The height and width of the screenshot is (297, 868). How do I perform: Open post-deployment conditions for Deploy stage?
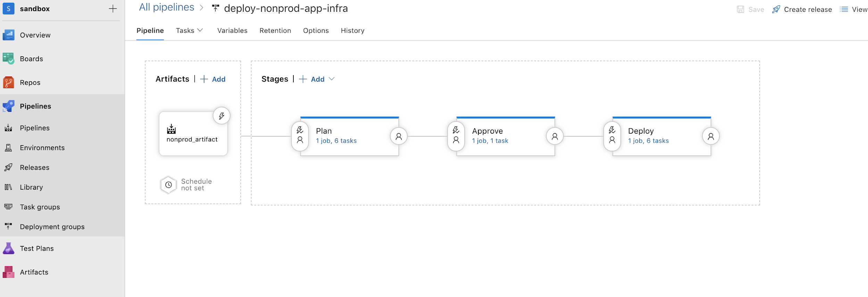click(x=711, y=137)
